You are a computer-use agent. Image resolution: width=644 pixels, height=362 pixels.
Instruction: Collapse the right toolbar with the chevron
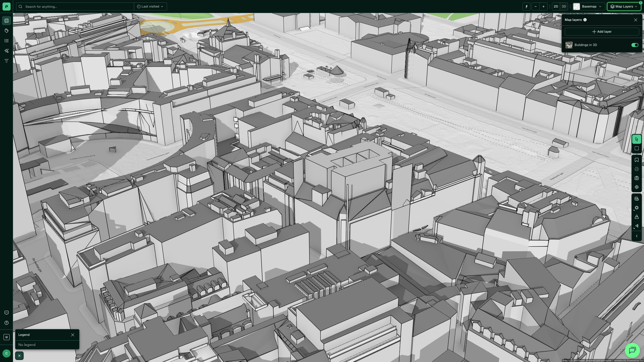pos(637,236)
